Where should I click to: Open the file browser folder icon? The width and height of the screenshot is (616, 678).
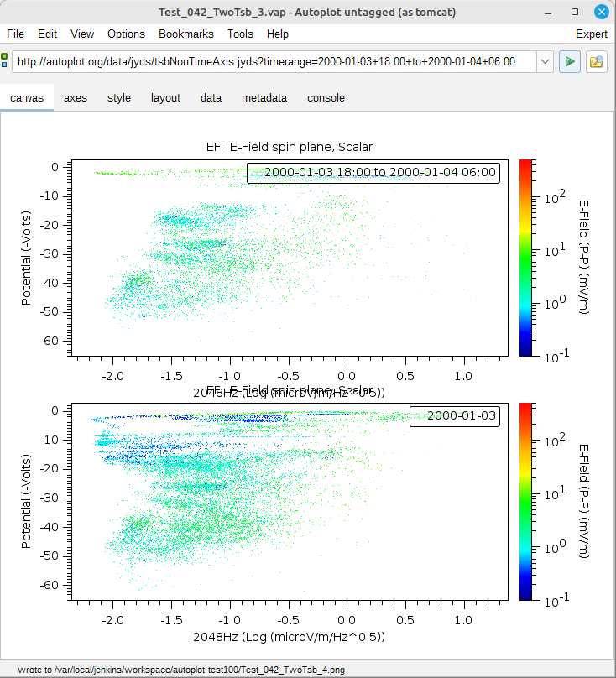click(597, 61)
